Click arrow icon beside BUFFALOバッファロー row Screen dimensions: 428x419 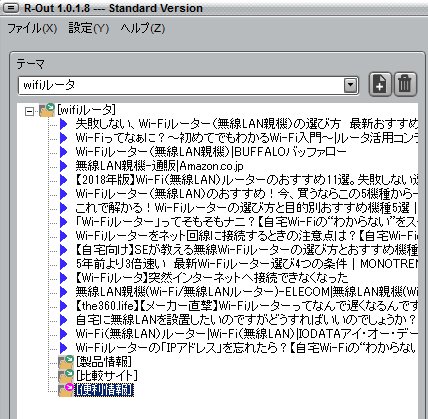click(x=63, y=152)
